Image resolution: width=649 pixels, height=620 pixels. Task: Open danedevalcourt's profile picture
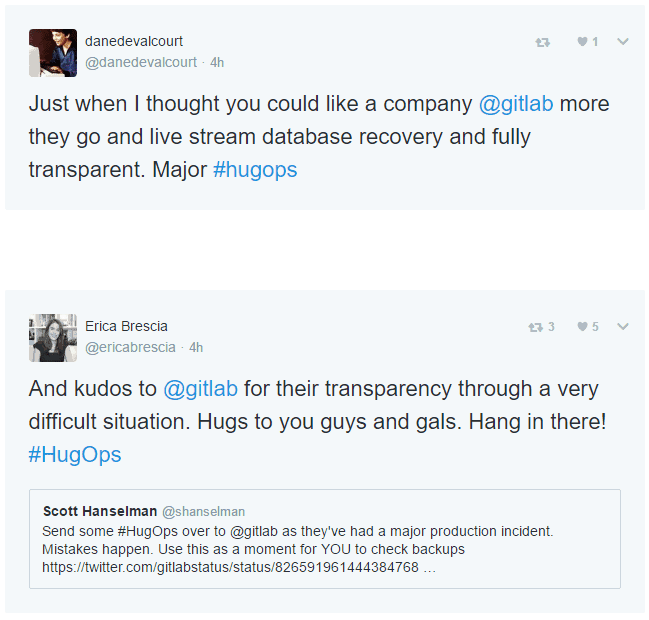[53, 53]
